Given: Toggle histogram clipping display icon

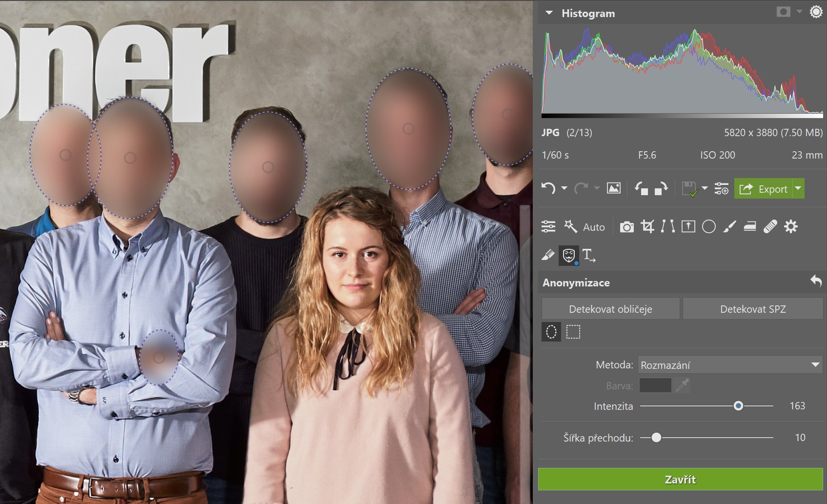Looking at the screenshot, I should pos(784,12).
